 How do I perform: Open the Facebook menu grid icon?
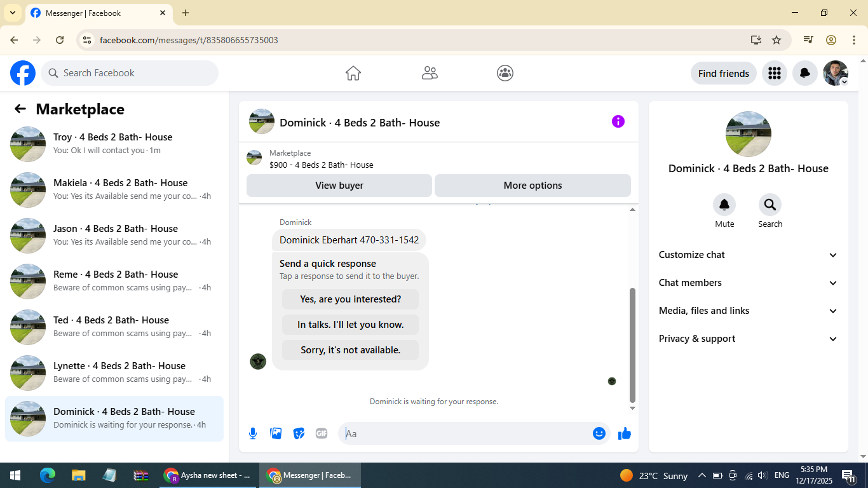pos(774,73)
